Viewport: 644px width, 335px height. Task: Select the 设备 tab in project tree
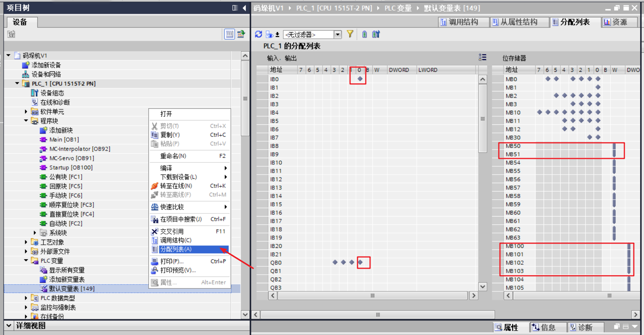22,22
